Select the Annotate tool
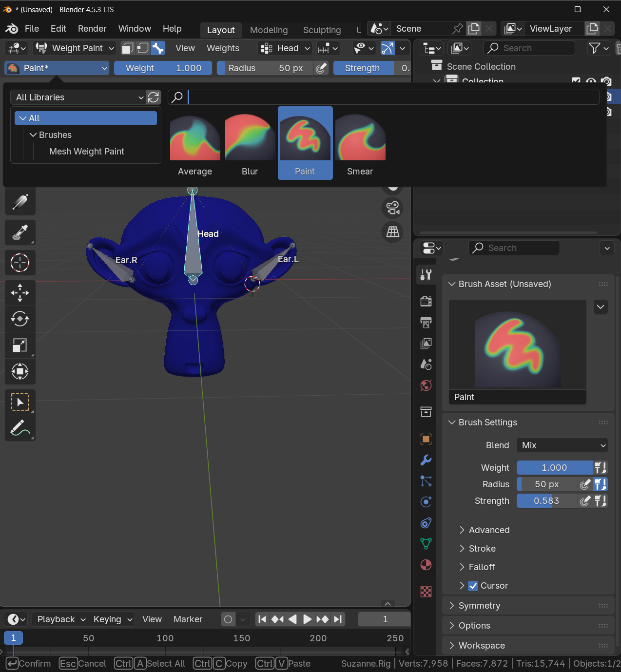Screen dimensions: 621x672 pyautogui.click(x=20, y=428)
